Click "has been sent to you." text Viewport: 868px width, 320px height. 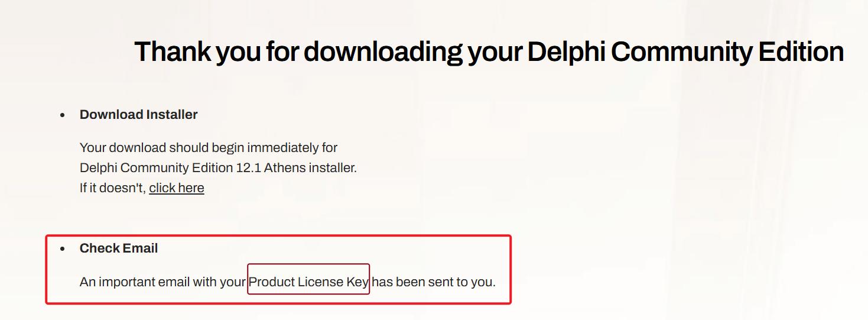tap(434, 282)
